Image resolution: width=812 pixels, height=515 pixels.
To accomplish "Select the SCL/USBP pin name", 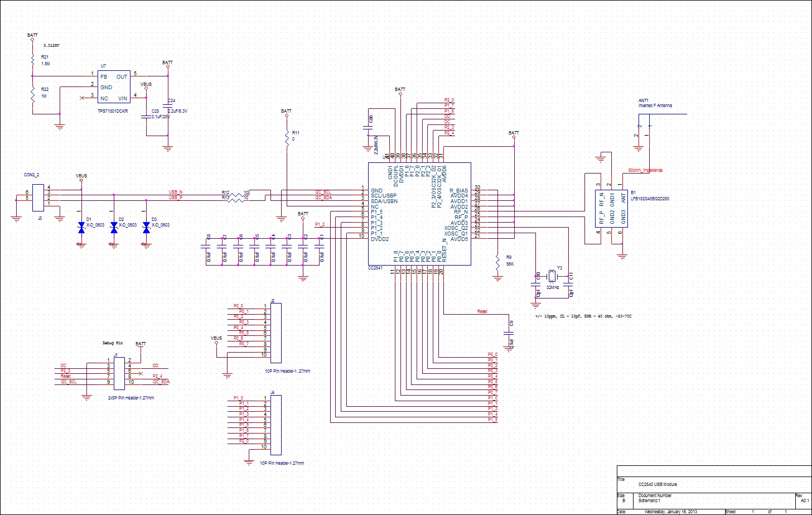I will tap(384, 195).
